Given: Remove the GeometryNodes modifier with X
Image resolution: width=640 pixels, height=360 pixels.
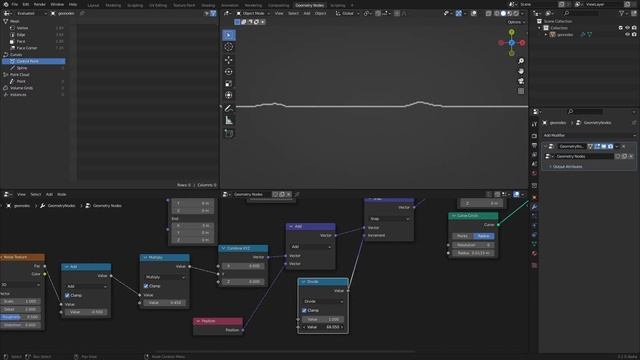Looking at the screenshot, I should coord(624,146).
